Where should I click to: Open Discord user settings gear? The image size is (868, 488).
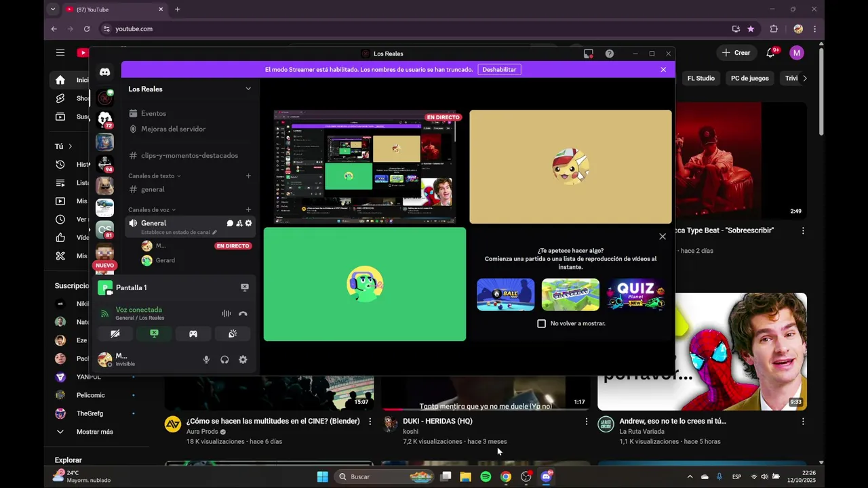click(x=243, y=360)
